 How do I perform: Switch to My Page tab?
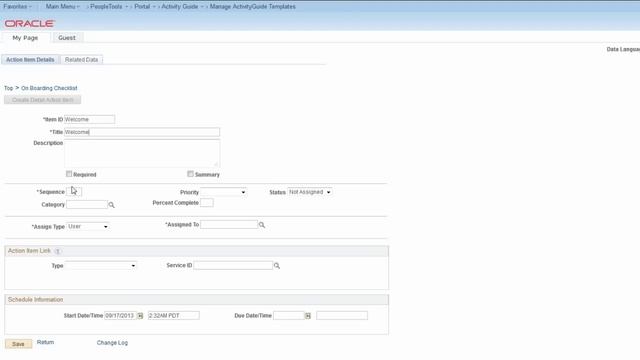coord(25,38)
